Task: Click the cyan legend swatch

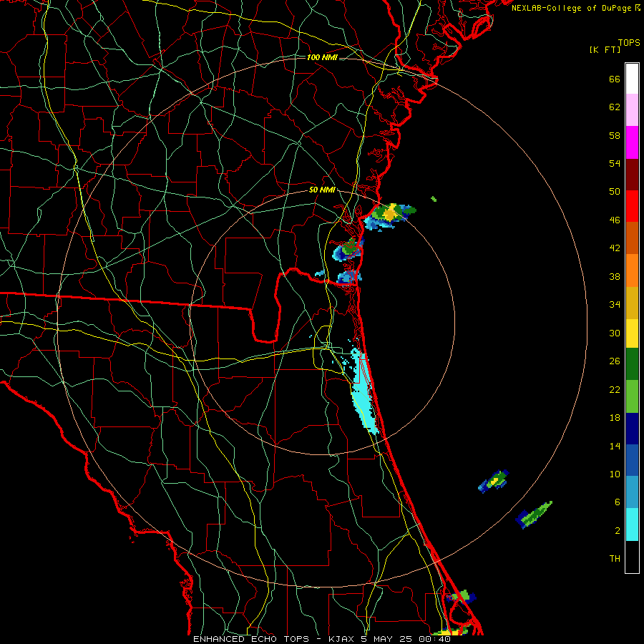Action: (632, 525)
